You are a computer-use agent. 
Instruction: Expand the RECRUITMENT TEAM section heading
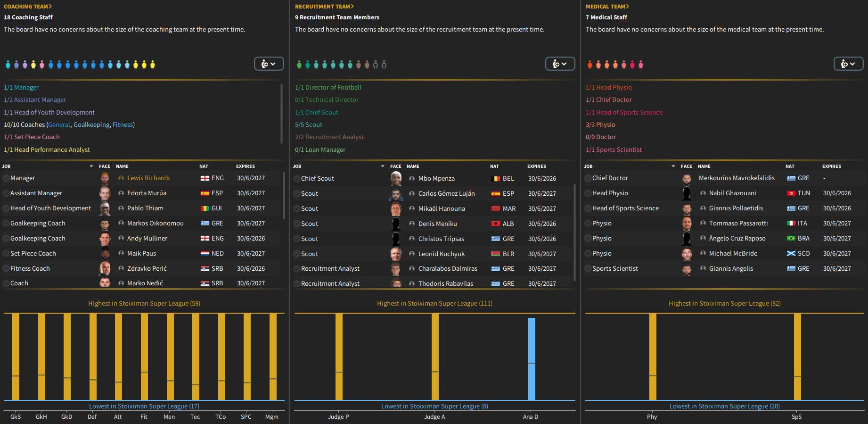click(324, 7)
